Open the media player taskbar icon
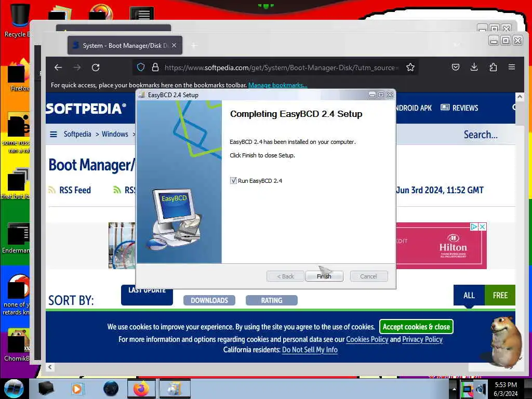The height and width of the screenshot is (399, 532). point(77,389)
